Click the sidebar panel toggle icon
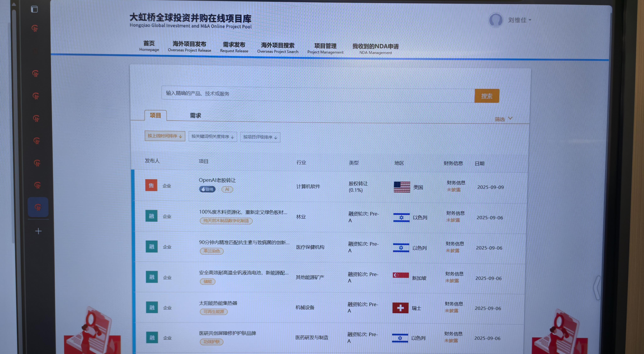644x354 pixels. 34,9
